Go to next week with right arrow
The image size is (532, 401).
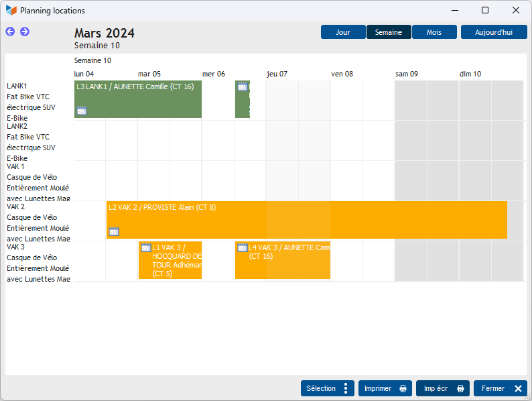[x=25, y=32]
